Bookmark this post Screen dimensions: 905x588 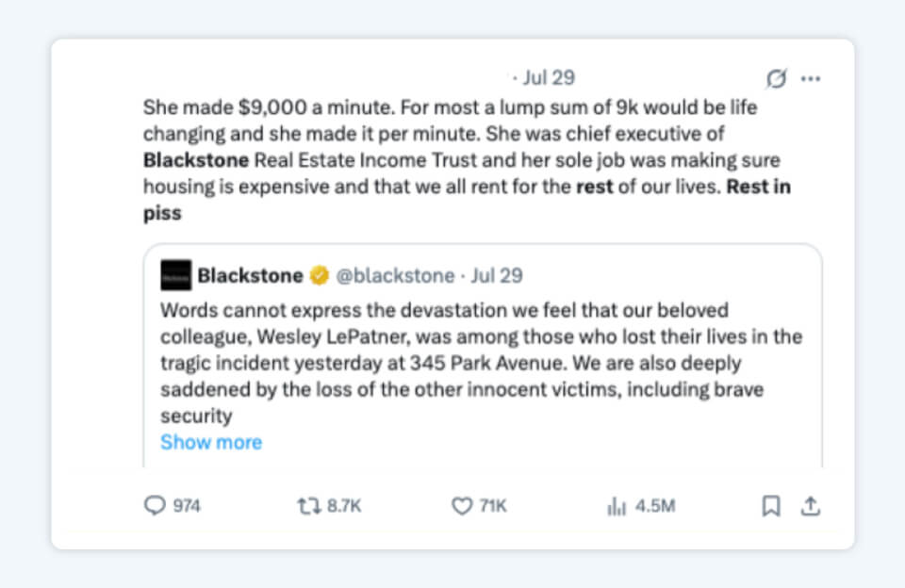[770, 506]
